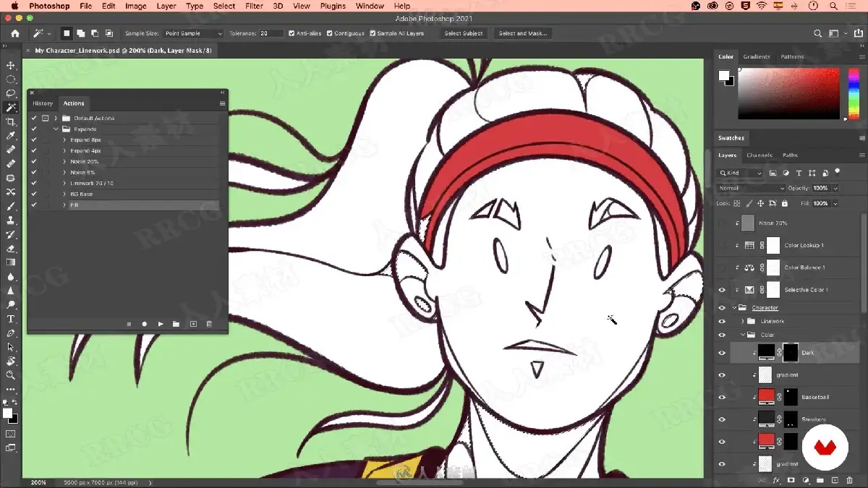The image size is (868, 488).
Task: Open the Layer menu
Action: point(166,6)
